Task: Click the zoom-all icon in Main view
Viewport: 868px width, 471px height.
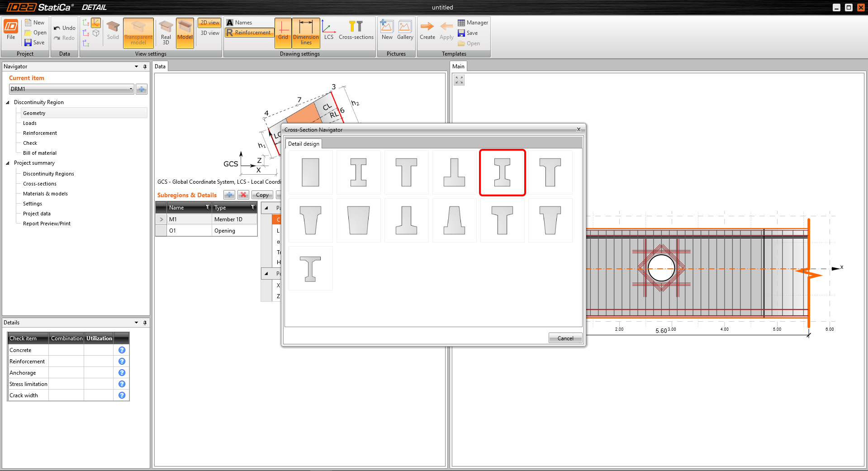Action: point(459,80)
